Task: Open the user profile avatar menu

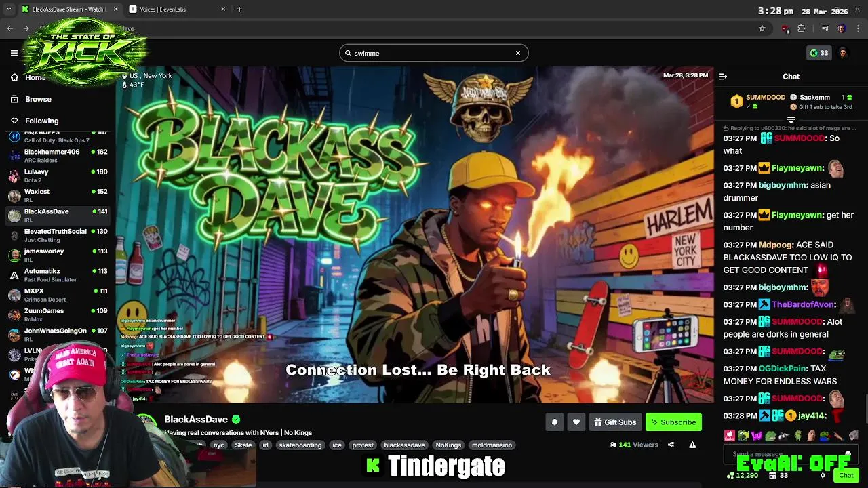Action: 843,53
